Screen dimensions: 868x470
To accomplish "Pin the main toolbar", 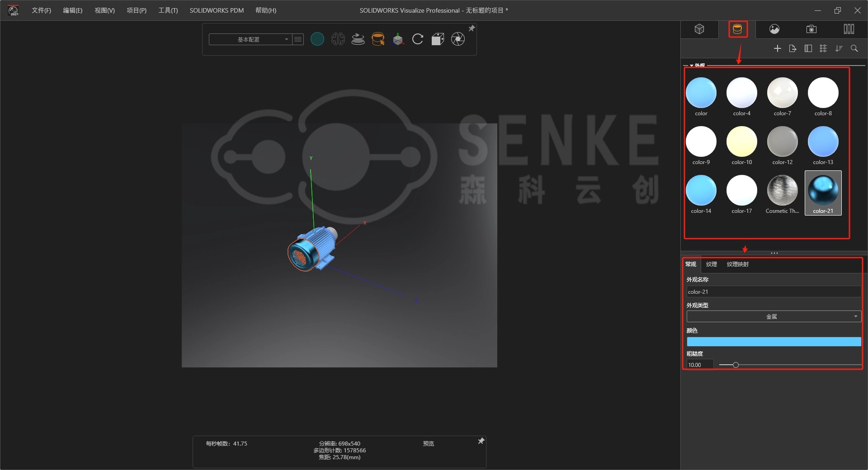I will [x=472, y=28].
